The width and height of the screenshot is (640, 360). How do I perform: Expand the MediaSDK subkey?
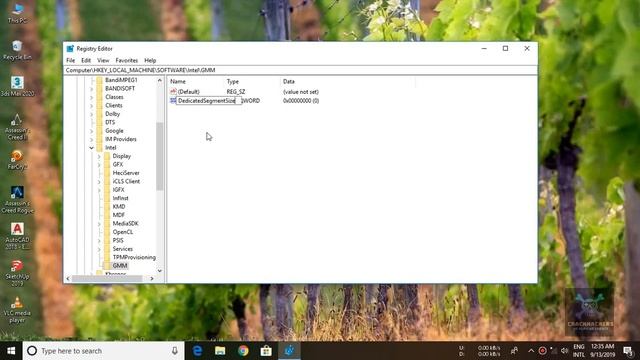(x=99, y=224)
